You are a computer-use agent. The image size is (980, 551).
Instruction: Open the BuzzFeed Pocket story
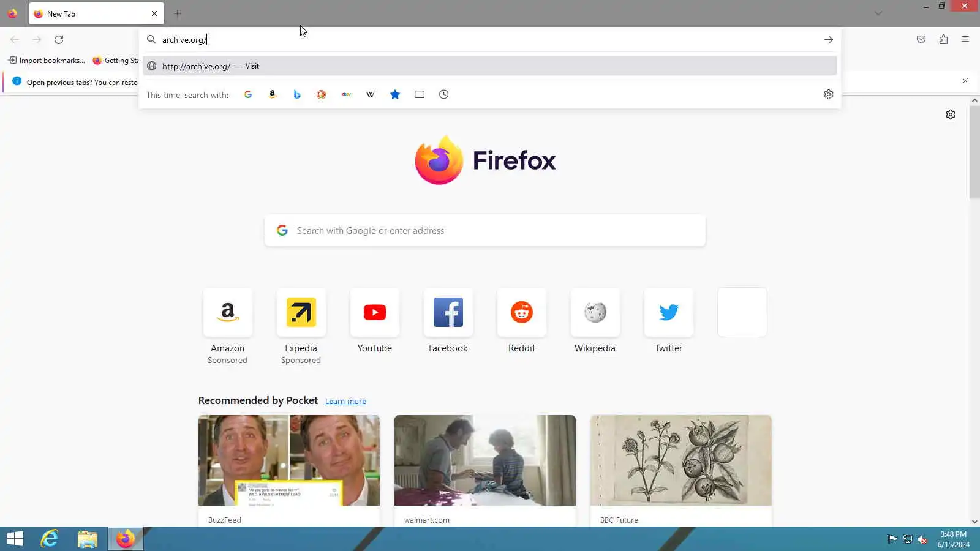pos(289,470)
